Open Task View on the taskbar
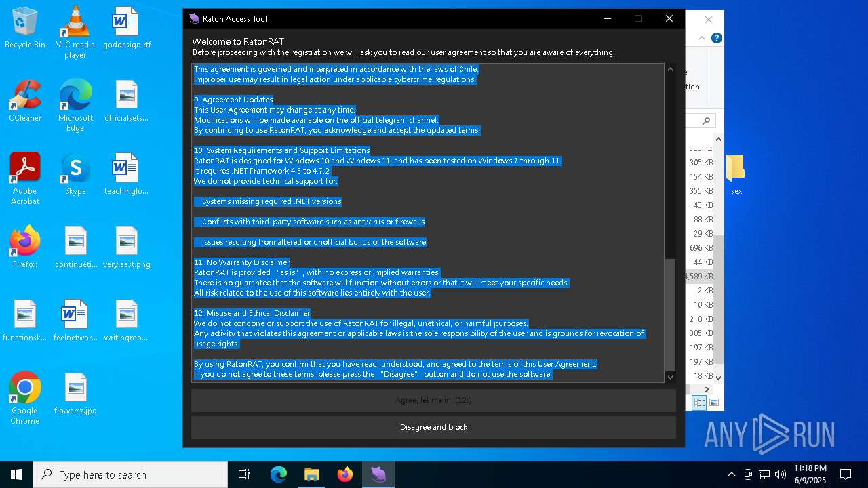This screenshot has width=868, height=488. tap(244, 474)
